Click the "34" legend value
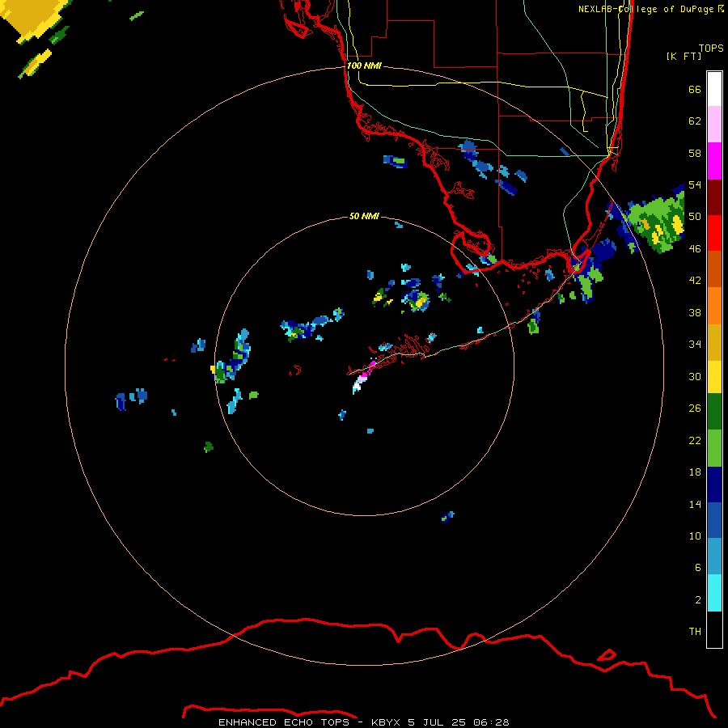Viewport: 728px width, 728px height. pyautogui.click(x=695, y=345)
